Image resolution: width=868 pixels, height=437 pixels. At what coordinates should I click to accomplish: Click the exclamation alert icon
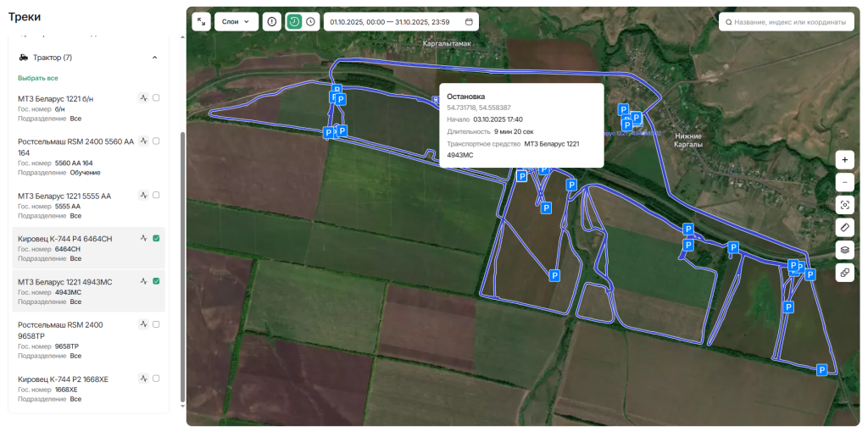pyautogui.click(x=271, y=21)
